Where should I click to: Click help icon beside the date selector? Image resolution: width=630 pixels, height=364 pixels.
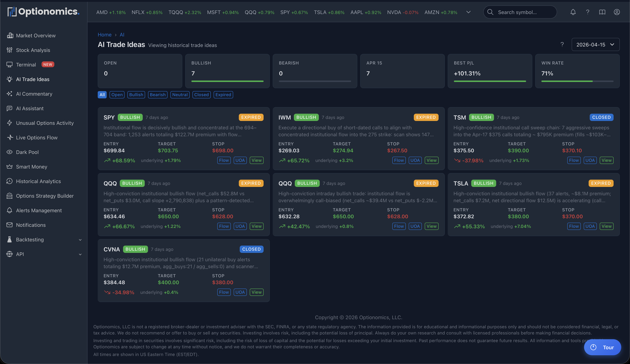[x=562, y=44]
